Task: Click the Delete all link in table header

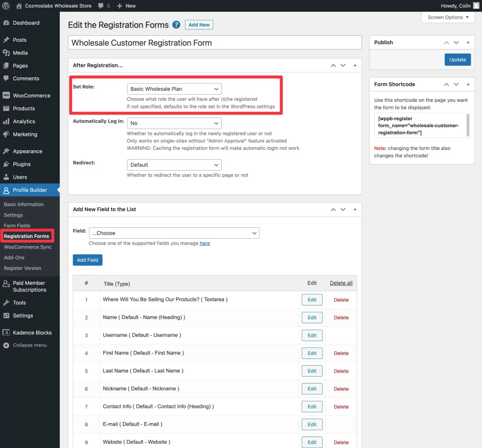Action: [341, 283]
